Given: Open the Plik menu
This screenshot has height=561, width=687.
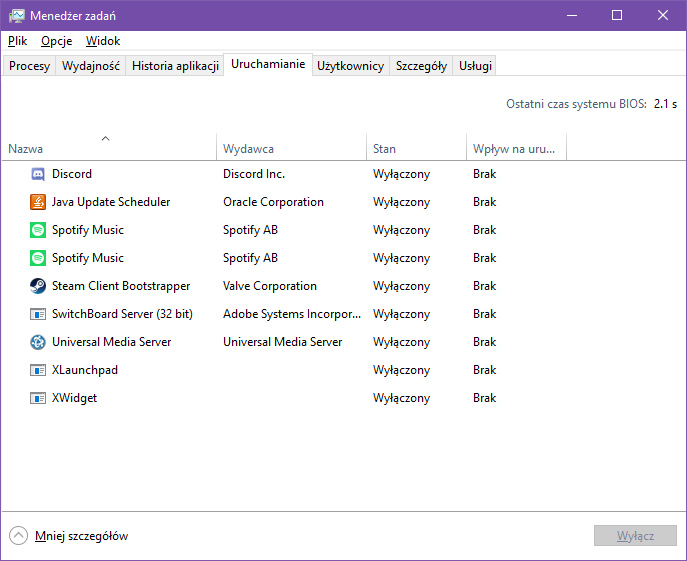Looking at the screenshot, I should (x=18, y=41).
